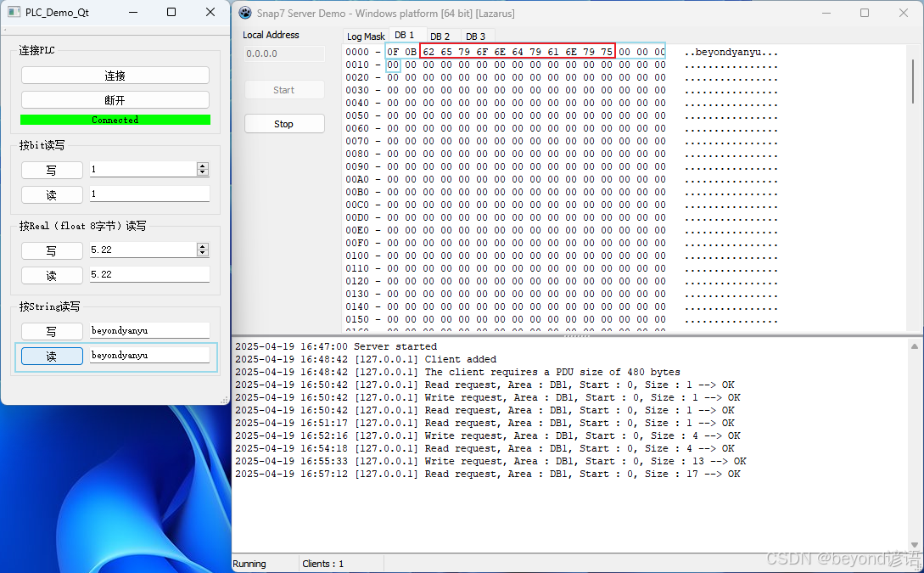Click log entry Write request Size 13
Viewport: 924px width, 573px height.
[x=490, y=462]
